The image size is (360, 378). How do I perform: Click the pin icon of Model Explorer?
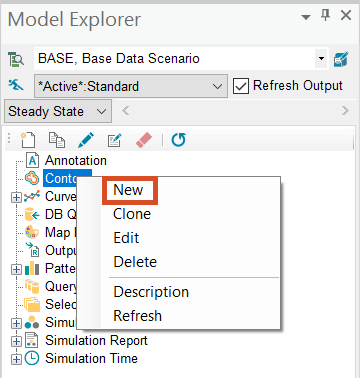[x=326, y=16]
